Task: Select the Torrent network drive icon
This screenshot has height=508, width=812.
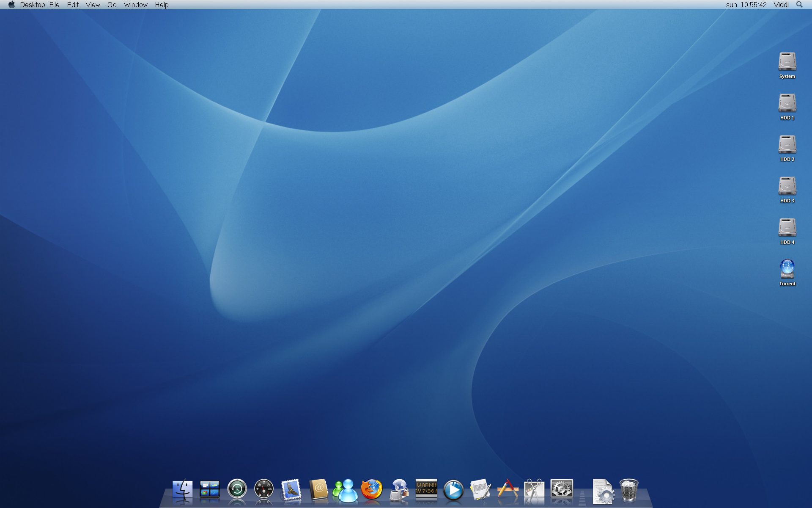Action: tap(787, 269)
